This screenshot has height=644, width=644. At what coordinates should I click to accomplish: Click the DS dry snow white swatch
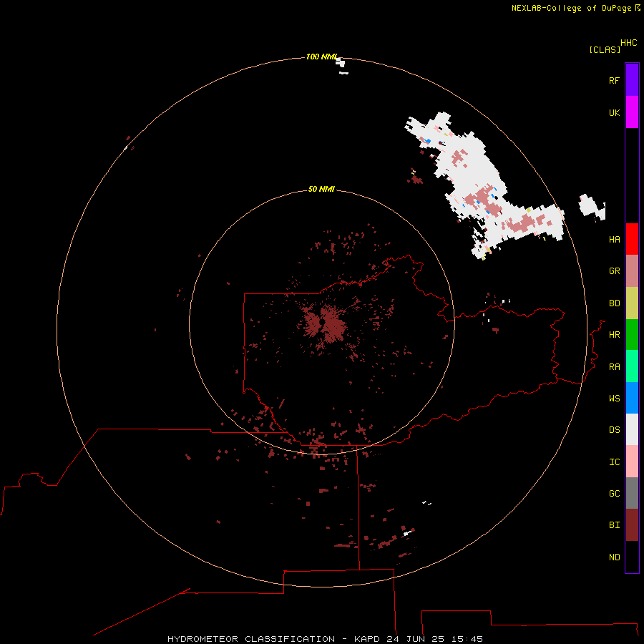click(632, 429)
